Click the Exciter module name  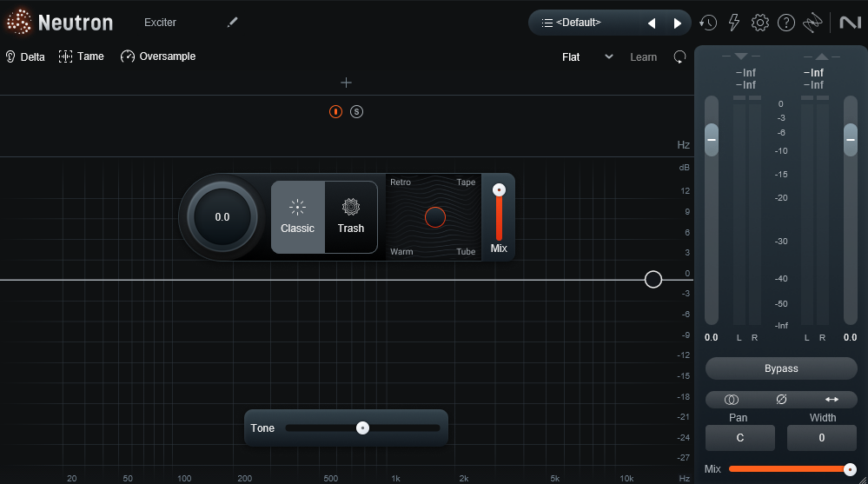(160, 23)
